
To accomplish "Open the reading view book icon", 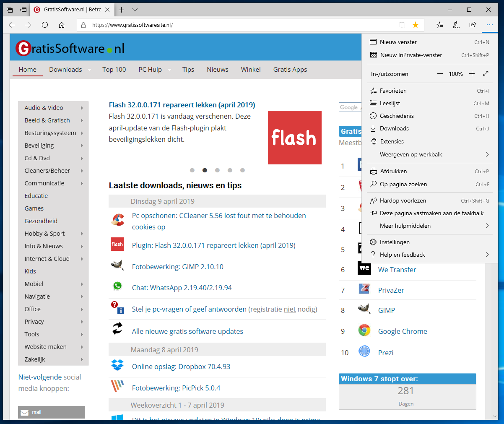I will pos(402,25).
